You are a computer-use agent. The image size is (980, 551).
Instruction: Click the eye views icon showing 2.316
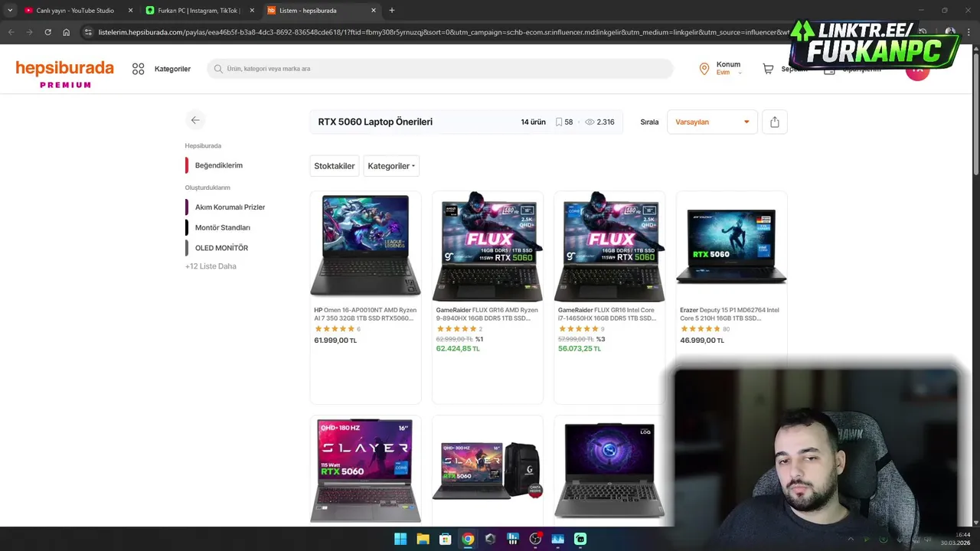coord(590,122)
